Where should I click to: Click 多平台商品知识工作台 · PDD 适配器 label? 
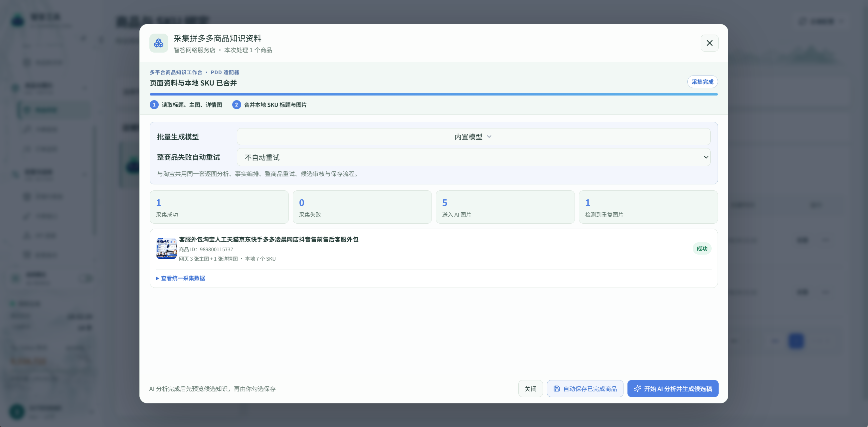(194, 73)
